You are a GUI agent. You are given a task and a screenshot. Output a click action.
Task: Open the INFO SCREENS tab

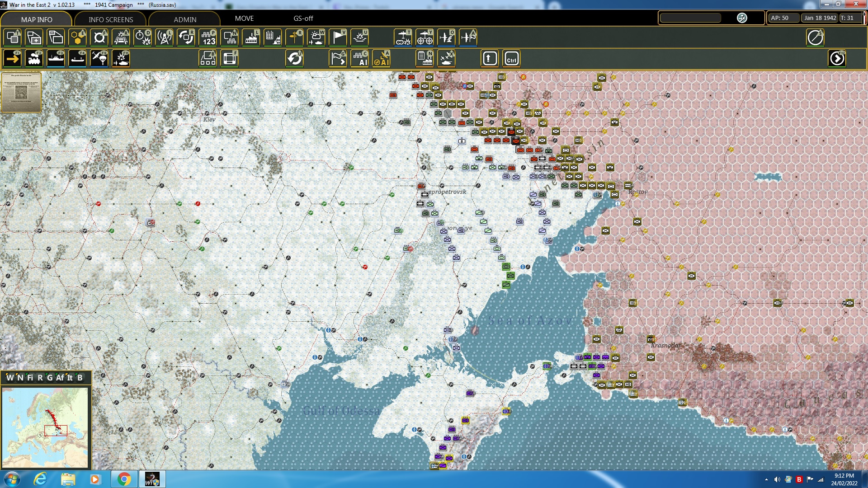111,19
